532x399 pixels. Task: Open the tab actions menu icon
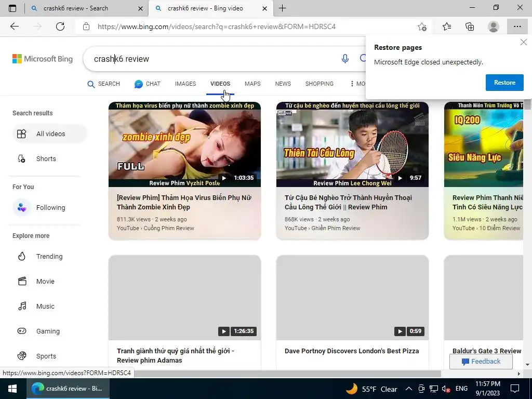(12, 8)
